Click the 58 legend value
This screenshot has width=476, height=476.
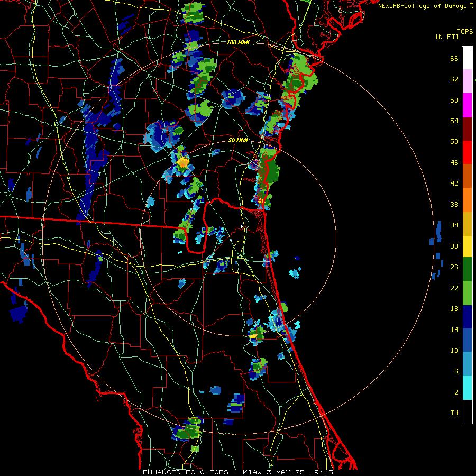point(454,100)
